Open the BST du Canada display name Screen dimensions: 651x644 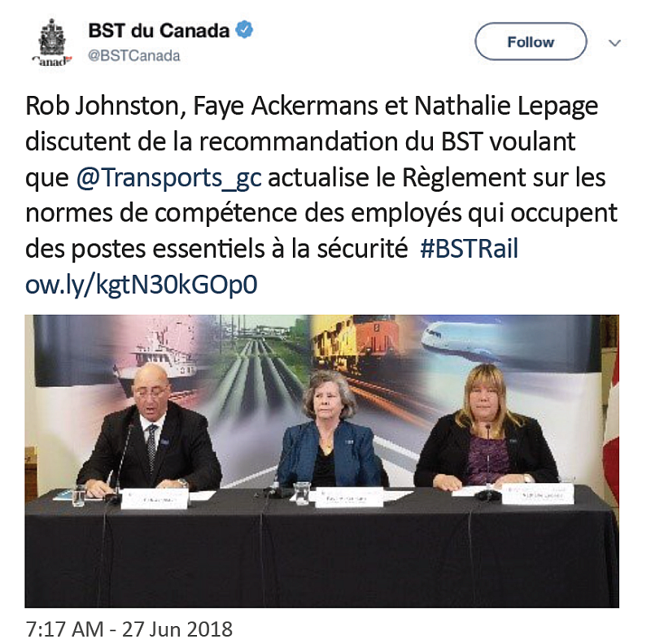(159, 32)
